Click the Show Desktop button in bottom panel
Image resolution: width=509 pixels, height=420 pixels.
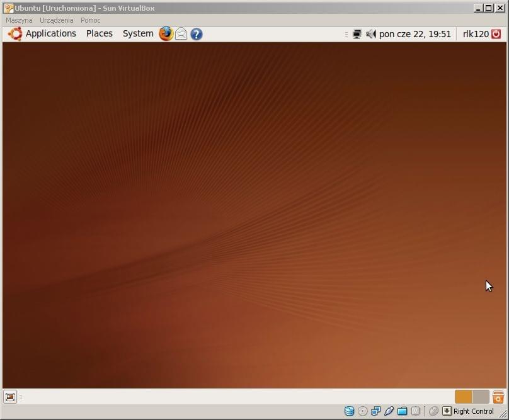10,397
